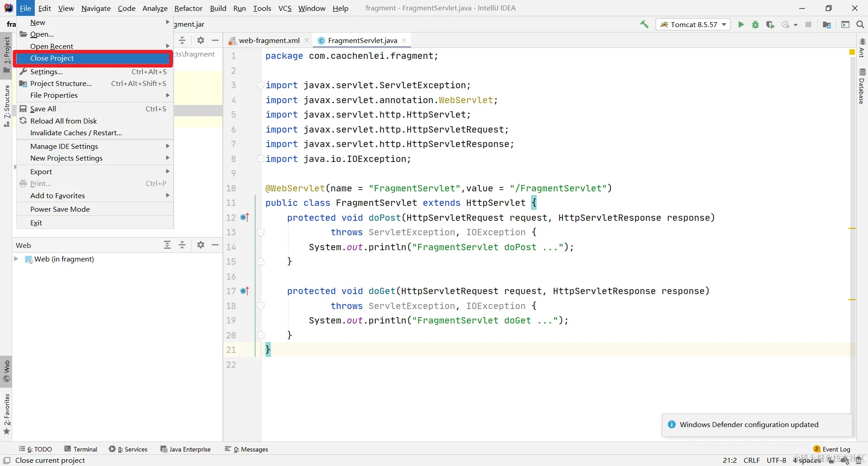Click Collapse All in the Web panel header
Image resolution: width=868 pixels, height=466 pixels.
(x=182, y=245)
